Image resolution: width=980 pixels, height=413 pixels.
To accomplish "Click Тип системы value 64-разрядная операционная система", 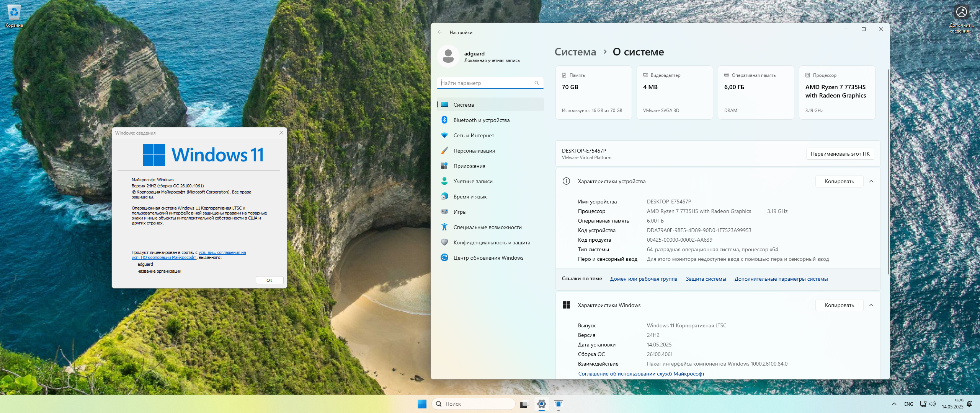I will pos(712,249).
